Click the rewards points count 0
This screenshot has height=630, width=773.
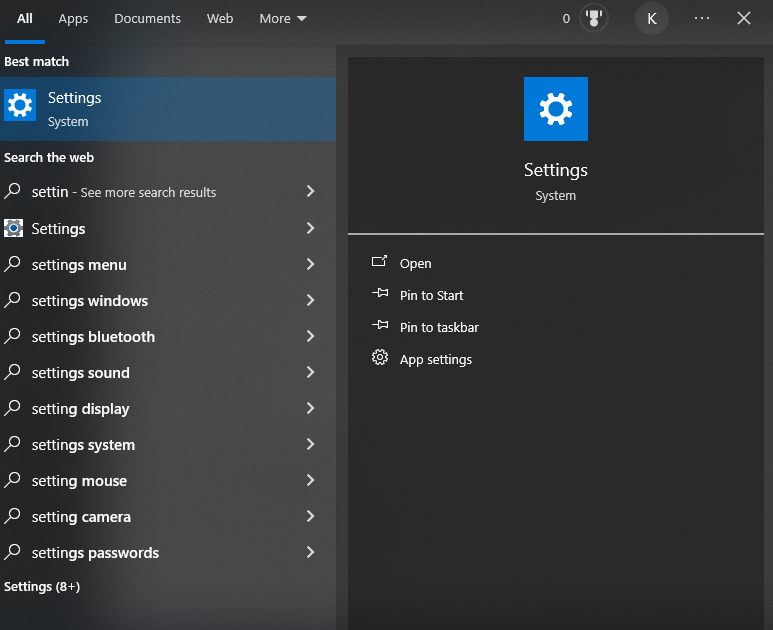pos(566,19)
